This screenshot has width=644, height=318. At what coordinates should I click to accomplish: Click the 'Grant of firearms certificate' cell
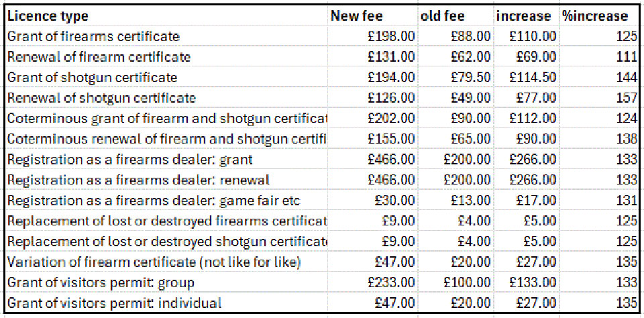click(x=93, y=36)
